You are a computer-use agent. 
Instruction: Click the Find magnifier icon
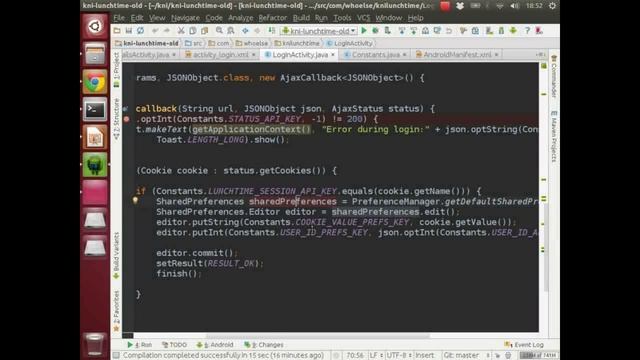(x=219, y=31)
